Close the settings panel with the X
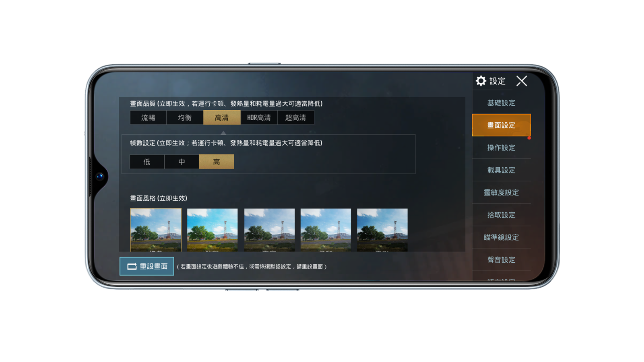This screenshot has height=362, width=644. (x=522, y=81)
